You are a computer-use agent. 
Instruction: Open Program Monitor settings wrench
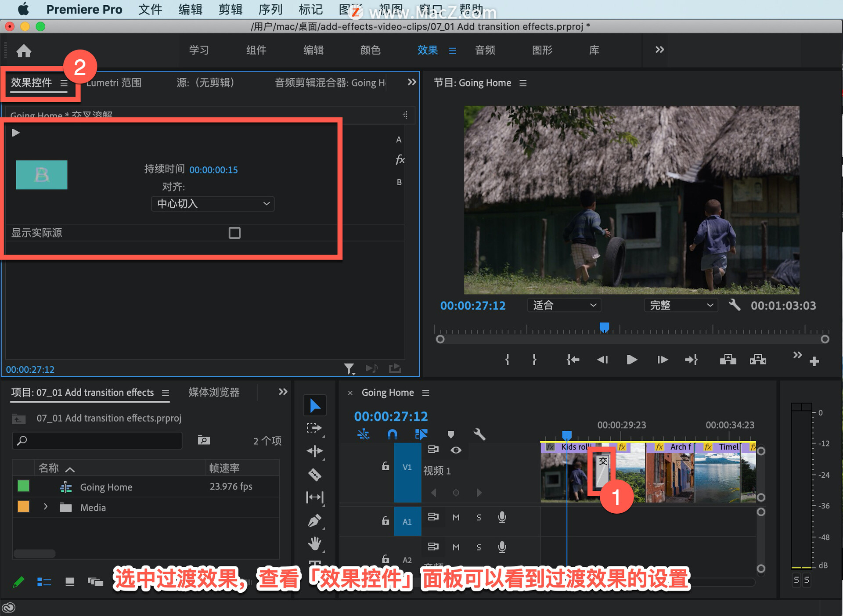click(x=735, y=305)
